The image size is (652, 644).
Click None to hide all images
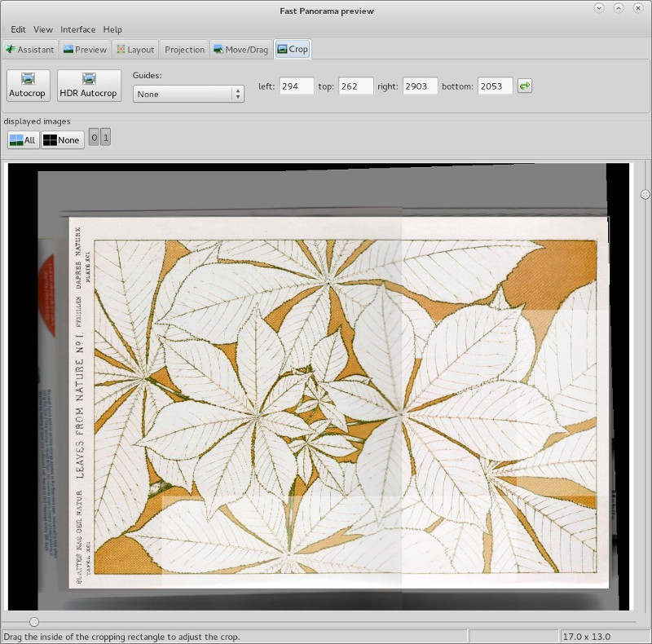point(63,139)
